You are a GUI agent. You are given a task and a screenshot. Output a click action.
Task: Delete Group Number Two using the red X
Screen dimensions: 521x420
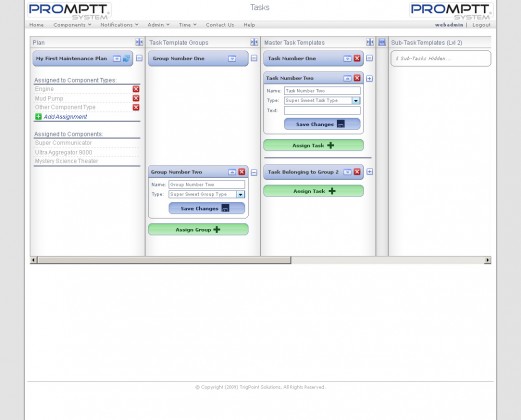pos(242,172)
